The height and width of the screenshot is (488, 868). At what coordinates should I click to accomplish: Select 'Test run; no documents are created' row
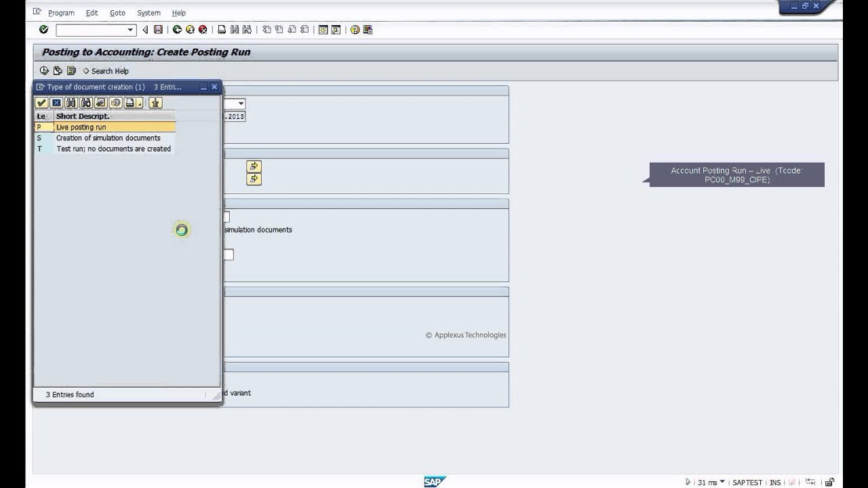[105, 149]
